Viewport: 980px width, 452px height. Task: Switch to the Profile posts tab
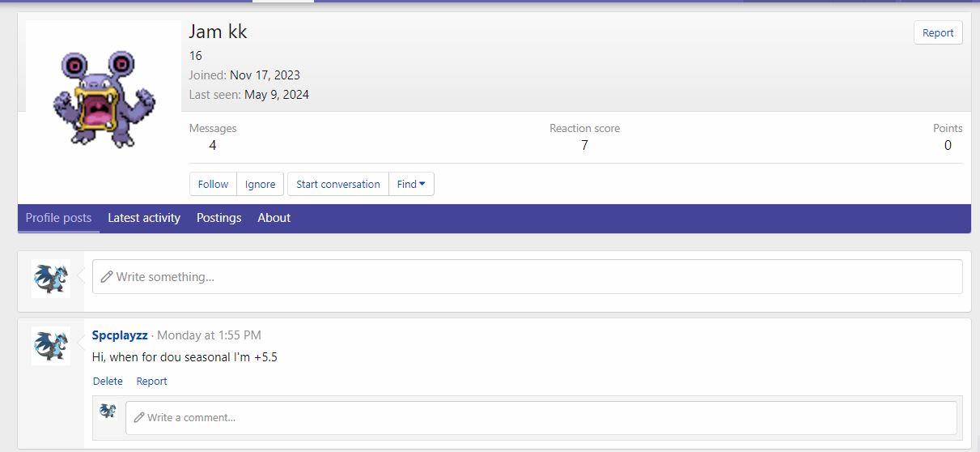pos(58,218)
